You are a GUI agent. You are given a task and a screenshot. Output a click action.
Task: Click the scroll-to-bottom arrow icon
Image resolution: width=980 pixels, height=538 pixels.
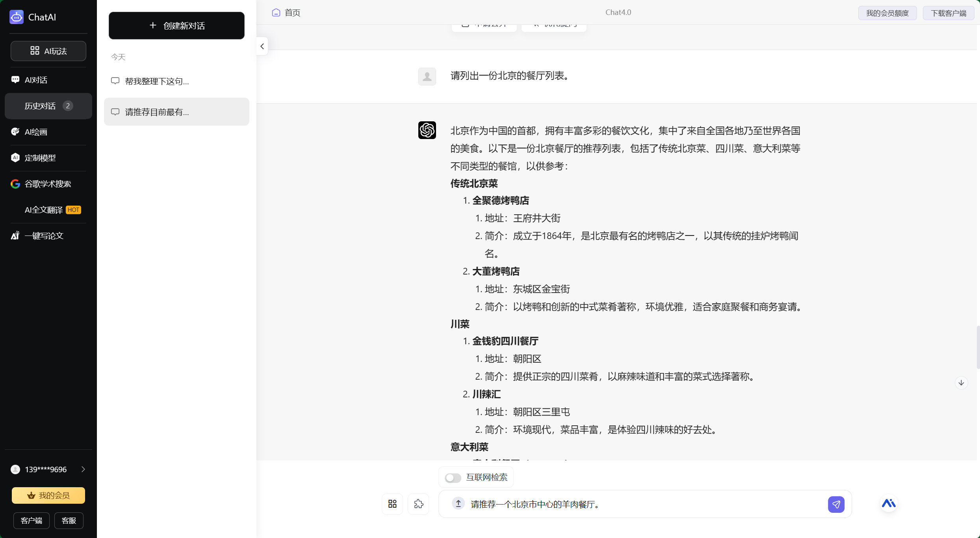(x=961, y=382)
